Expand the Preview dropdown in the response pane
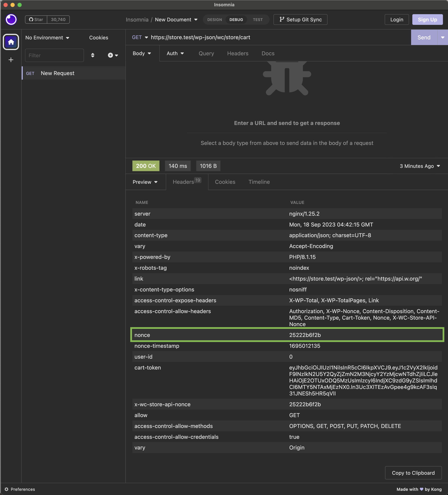448x495 pixels. pyautogui.click(x=145, y=182)
